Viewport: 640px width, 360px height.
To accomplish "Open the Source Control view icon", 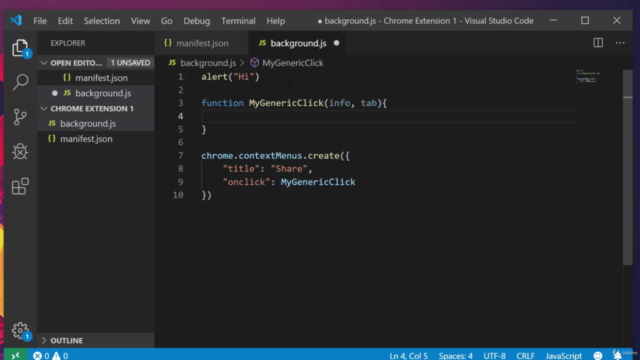I will pyautogui.click(x=20, y=117).
